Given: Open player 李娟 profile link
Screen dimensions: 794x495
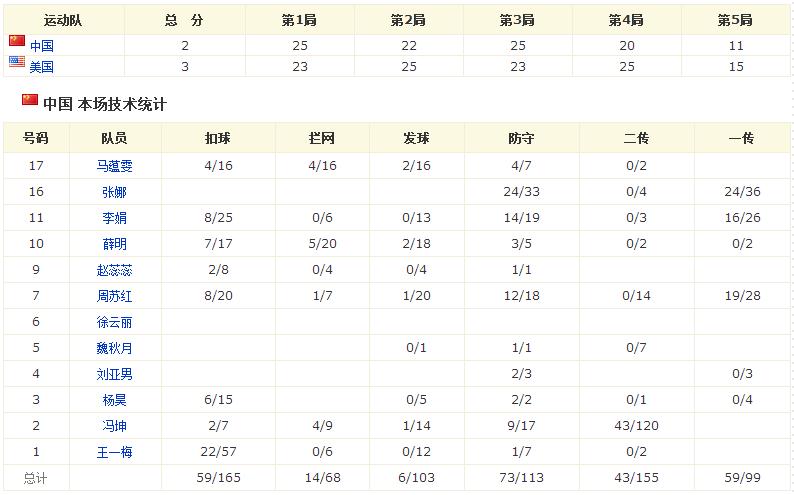Looking at the screenshot, I should (x=114, y=218).
